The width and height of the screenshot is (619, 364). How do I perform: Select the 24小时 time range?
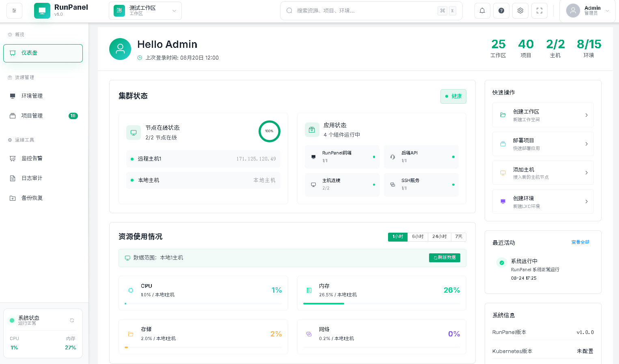point(440,237)
